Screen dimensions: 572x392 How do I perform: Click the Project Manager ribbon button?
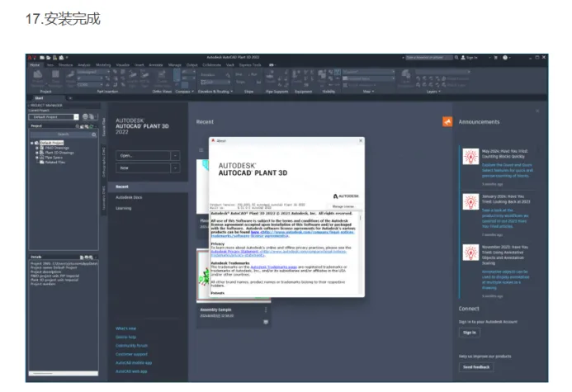point(38,78)
